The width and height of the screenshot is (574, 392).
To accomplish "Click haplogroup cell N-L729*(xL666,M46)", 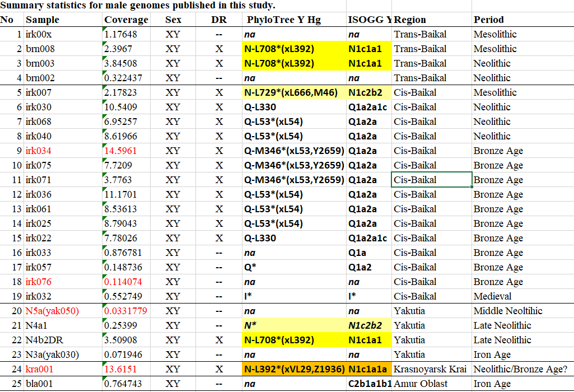I will pos(294,92).
